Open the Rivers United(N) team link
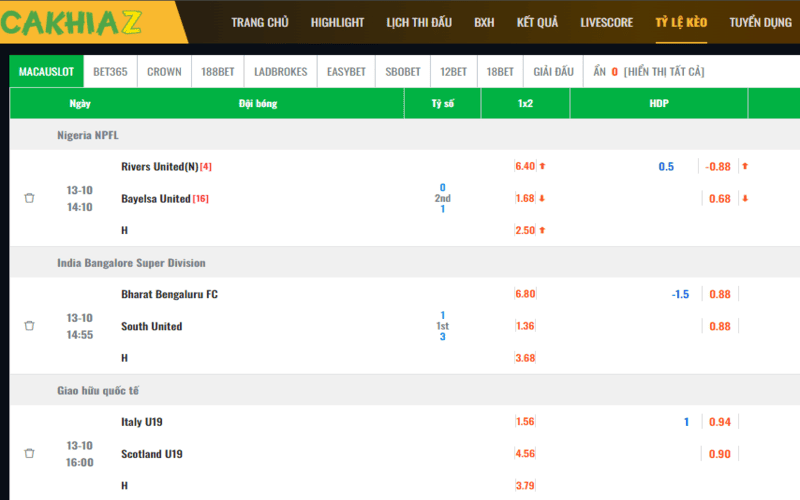 [160, 166]
